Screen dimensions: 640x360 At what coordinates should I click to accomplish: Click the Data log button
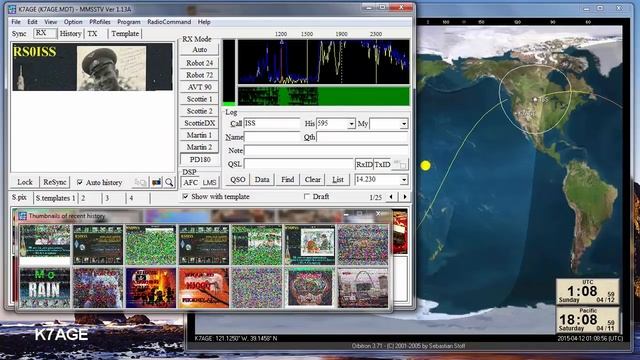click(262, 180)
